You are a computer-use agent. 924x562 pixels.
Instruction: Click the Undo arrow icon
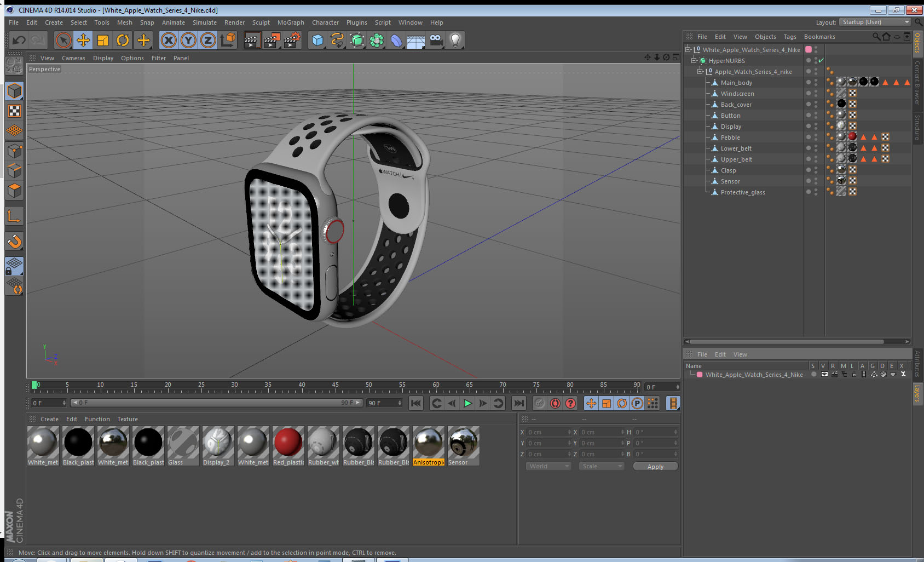tap(19, 40)
